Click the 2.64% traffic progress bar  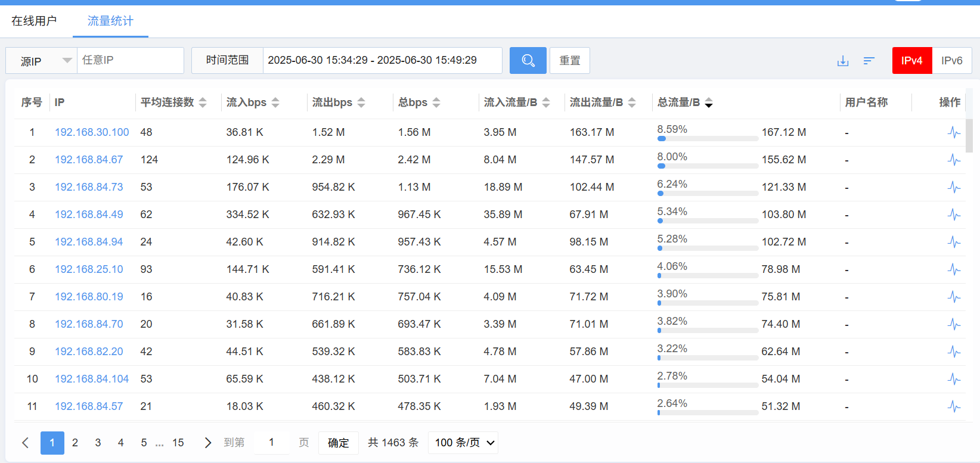pos(708,412)
